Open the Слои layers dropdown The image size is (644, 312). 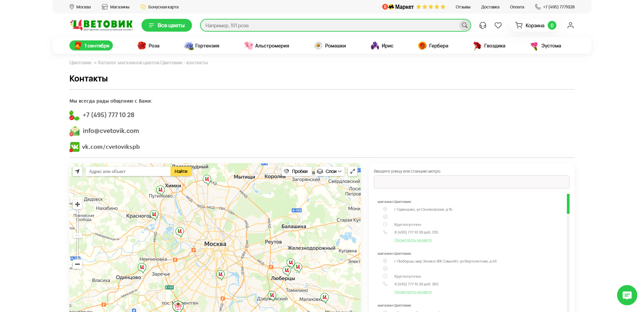coord(330,171)
